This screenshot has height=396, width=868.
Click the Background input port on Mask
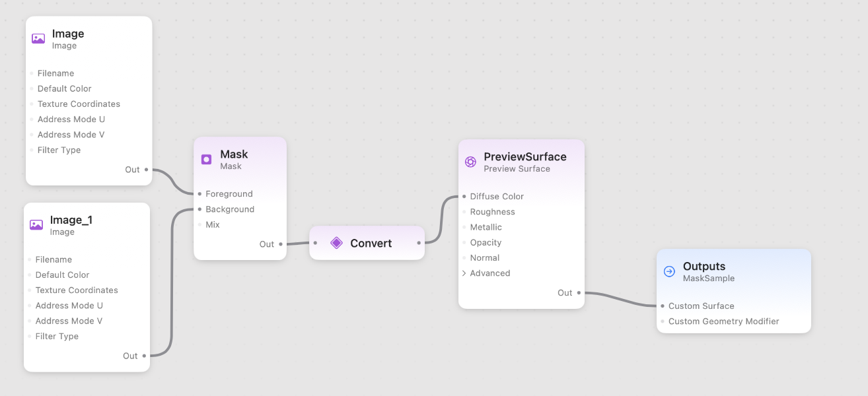click(x=199, y=209)
